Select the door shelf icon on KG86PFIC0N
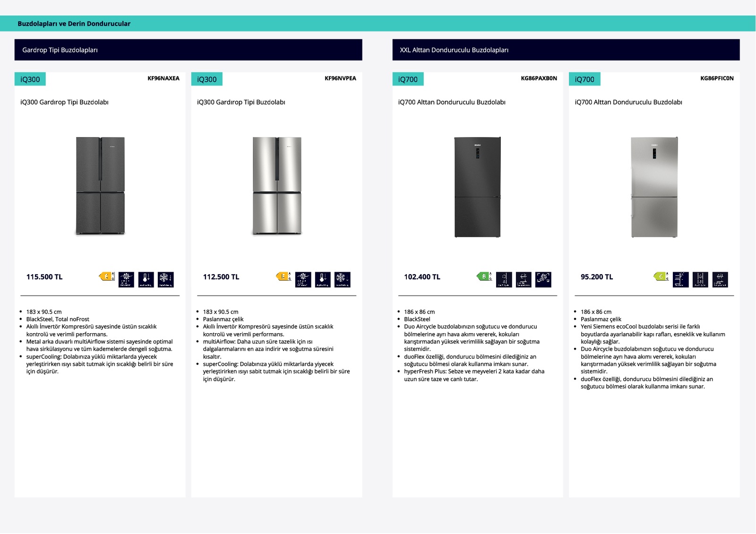Viewport: 756px width, 534px height. 681,279
